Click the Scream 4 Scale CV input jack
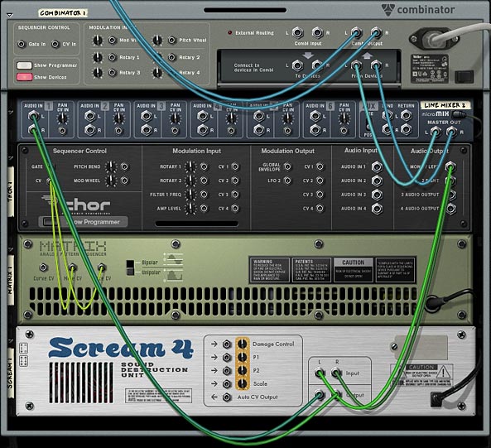This screenshot has width=491, height=448. pos(227,383)
